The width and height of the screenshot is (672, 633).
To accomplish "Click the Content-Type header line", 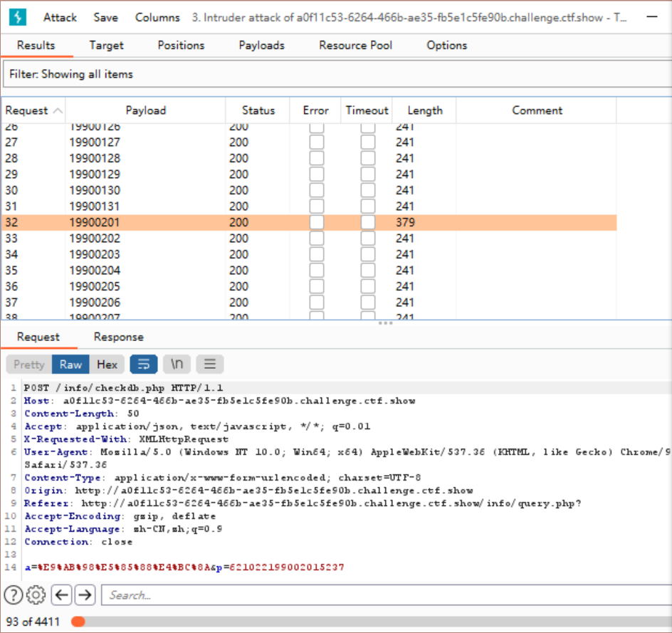I will coord(222,478).
